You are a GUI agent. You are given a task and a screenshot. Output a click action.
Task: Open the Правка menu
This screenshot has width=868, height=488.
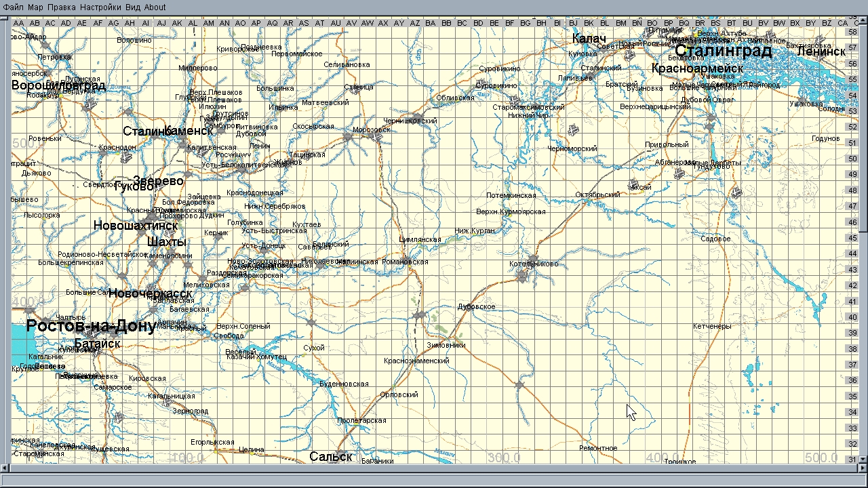tap(62, 7)
